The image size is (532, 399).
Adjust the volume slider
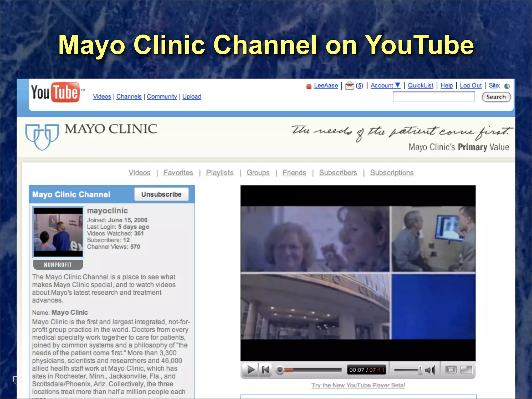click(x=408, y=370)
